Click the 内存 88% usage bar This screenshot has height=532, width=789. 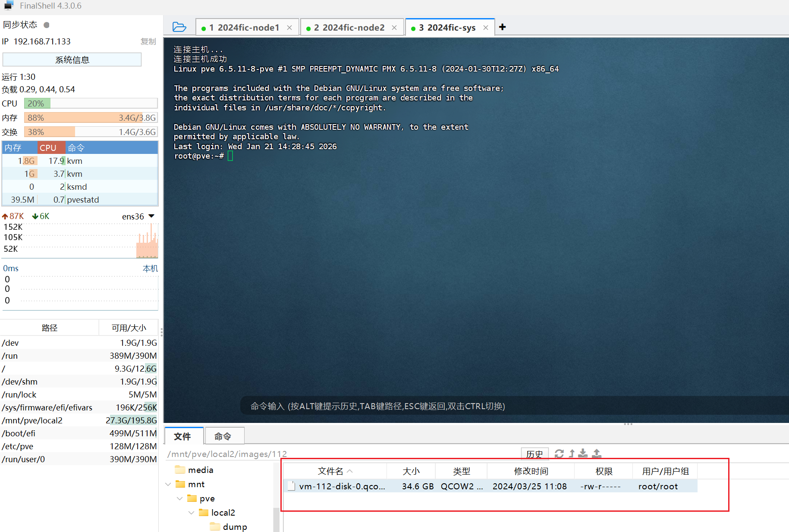pyautogui.click(x=91, y=118)
